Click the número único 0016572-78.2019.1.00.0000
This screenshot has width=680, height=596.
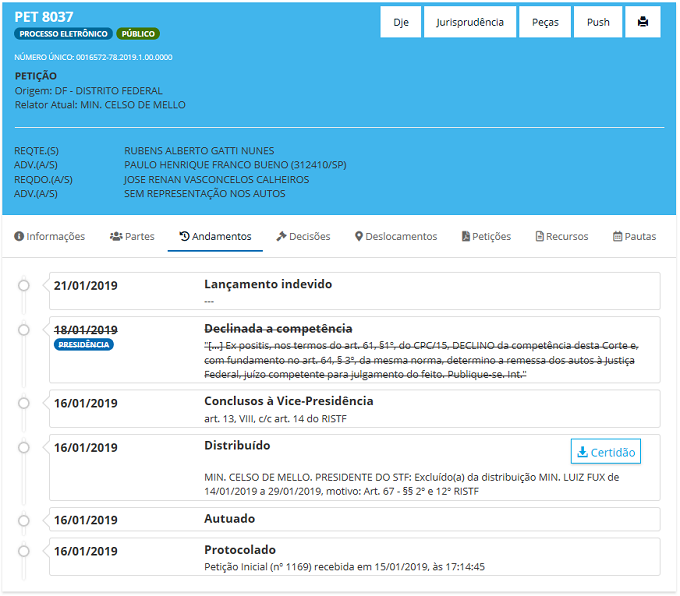pyautogui.click(x=124, y=57)
